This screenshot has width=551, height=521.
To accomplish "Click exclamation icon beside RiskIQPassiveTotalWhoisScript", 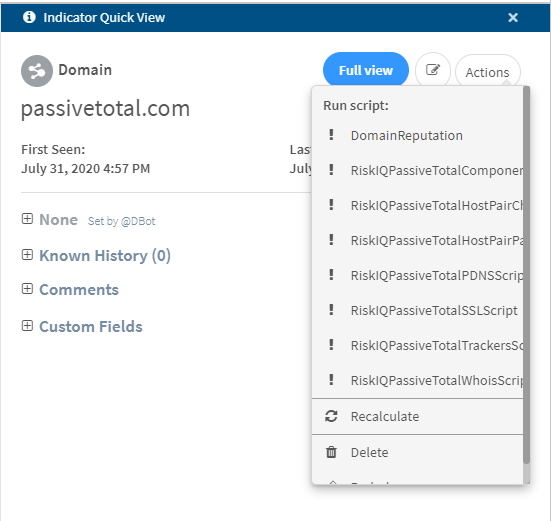I will (x=331, y=380).
